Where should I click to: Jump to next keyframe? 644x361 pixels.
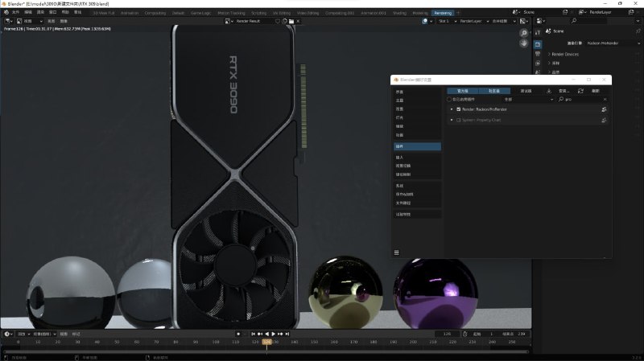point(280,334)
